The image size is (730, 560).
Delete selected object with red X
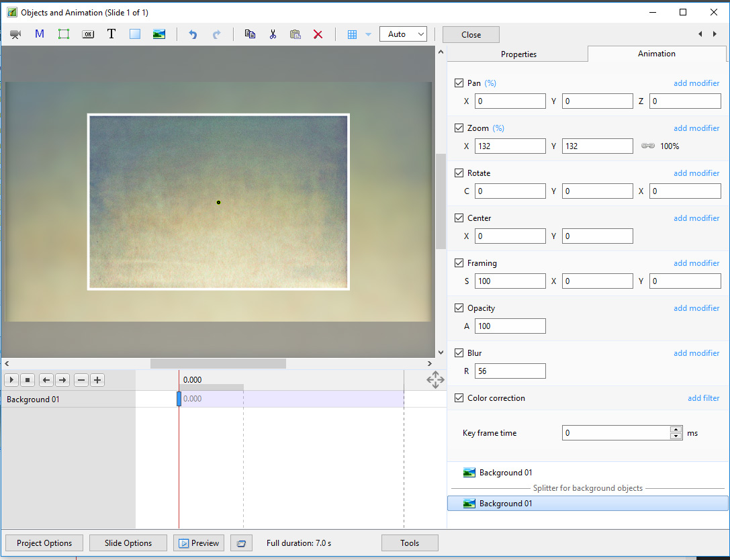[318, 34]
